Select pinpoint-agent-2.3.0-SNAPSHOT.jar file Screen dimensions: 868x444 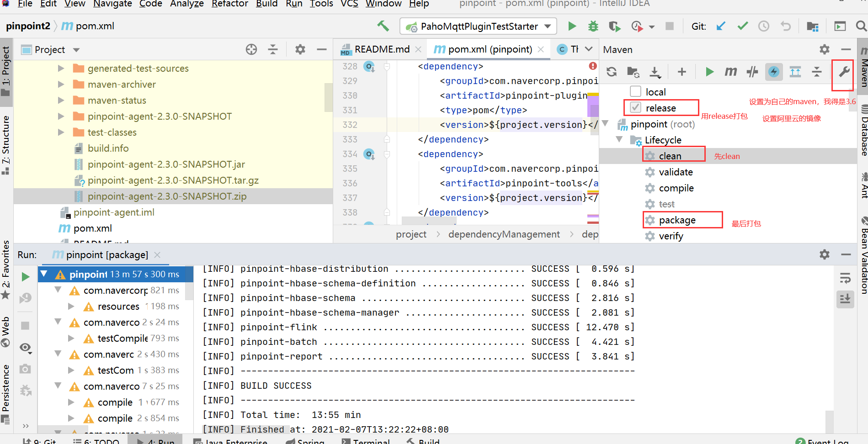coord(166,164)
